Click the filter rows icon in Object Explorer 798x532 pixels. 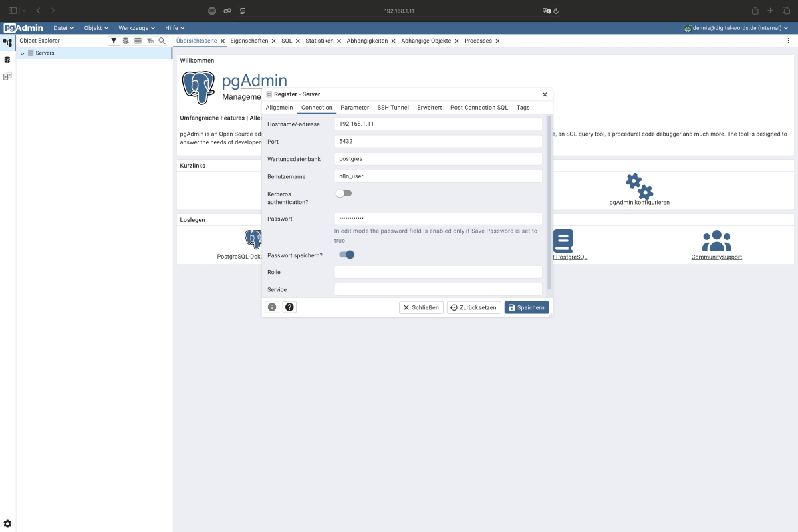click(x=114, y=41)
